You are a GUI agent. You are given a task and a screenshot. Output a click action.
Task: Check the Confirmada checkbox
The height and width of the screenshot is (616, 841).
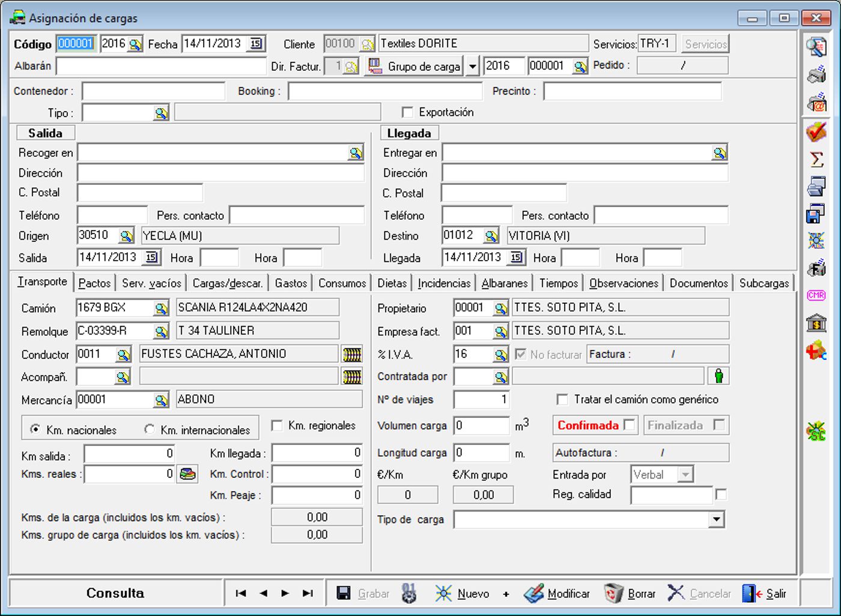point(629,425)
